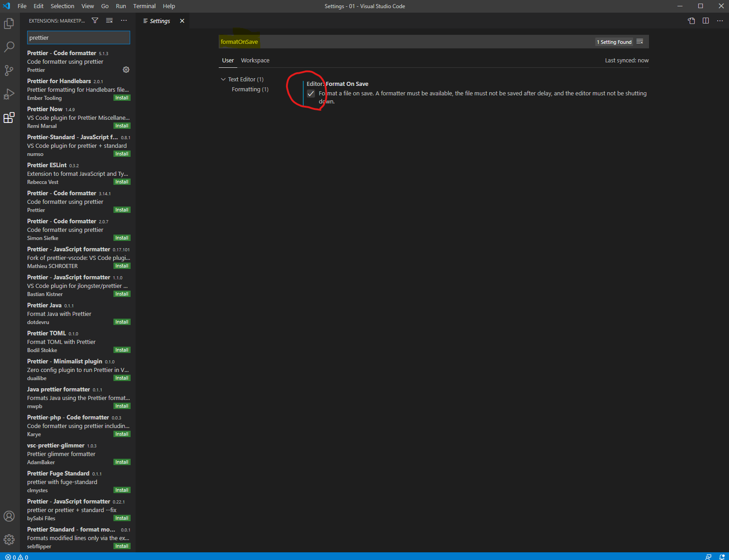Open the File menu

[22, 6]
